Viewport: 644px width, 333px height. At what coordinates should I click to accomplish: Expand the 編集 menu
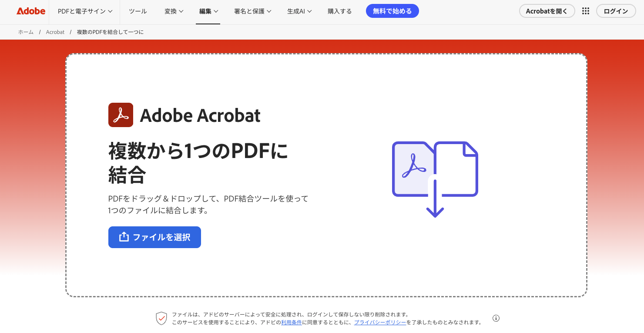coord(209,11)
